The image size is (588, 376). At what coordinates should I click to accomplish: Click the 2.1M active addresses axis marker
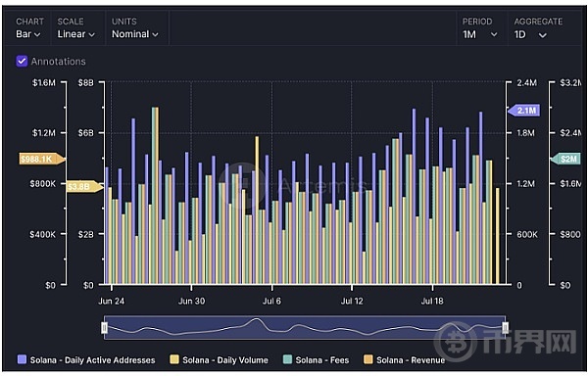click(524, 110)
